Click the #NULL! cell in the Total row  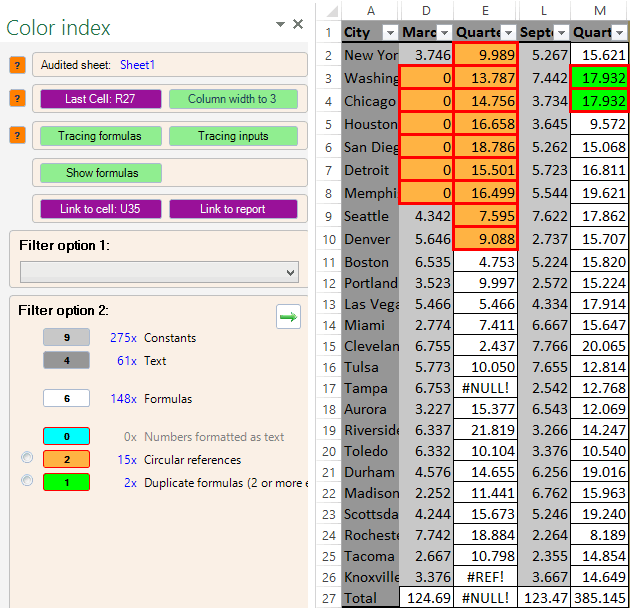485,598
